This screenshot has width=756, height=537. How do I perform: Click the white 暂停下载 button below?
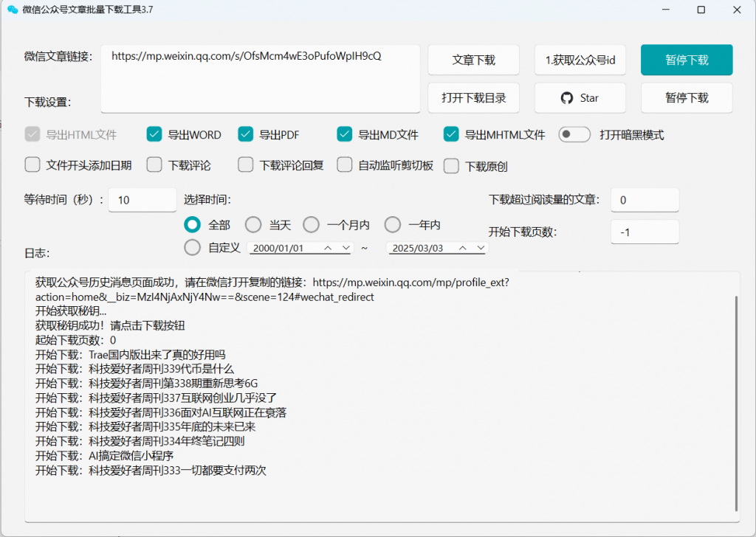pyautogui.click(x=687, y=98)
